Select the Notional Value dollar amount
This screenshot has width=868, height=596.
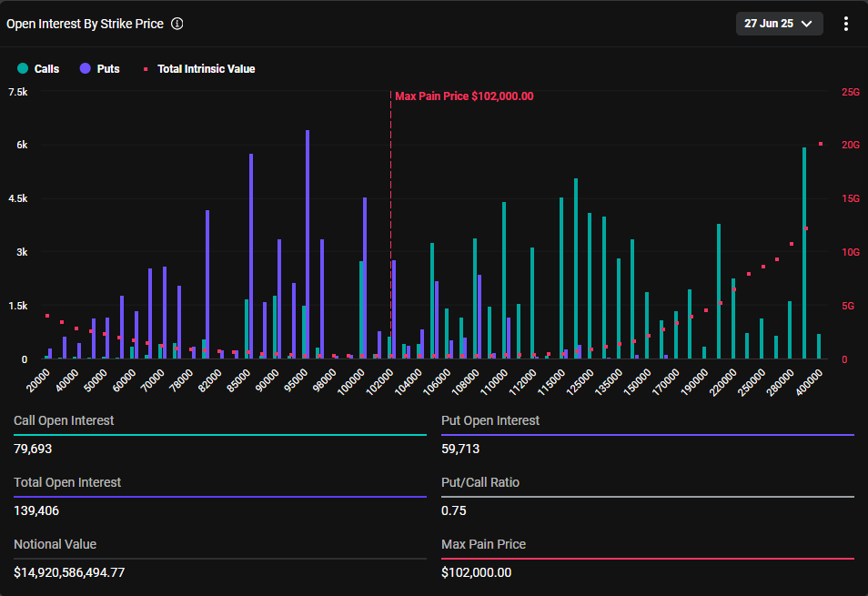[69, 572]
